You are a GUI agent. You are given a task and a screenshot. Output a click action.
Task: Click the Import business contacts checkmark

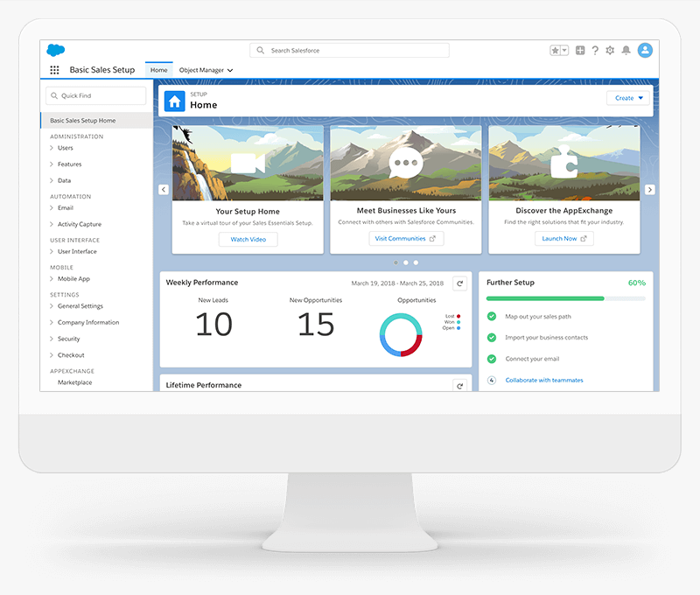click(x=492, y=338)
